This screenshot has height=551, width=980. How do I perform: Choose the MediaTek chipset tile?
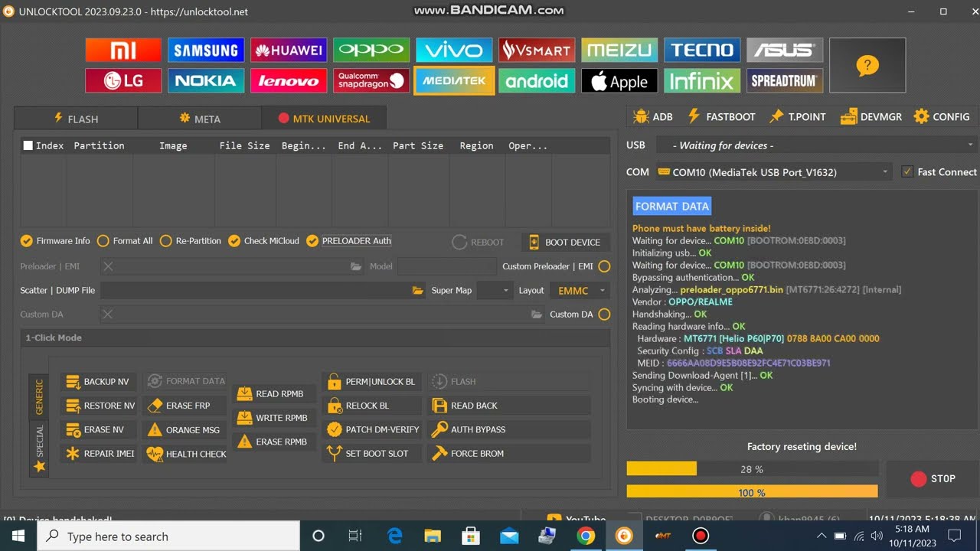(x=454, y=80)
